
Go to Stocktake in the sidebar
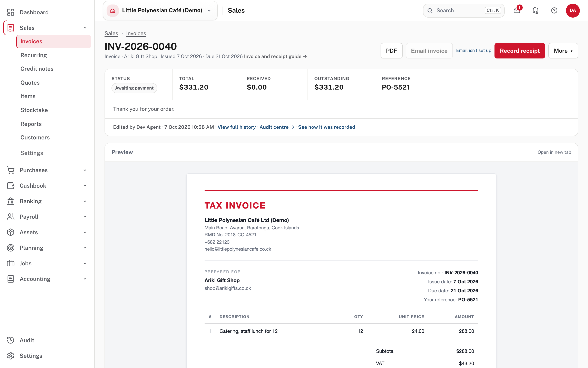[x=34, y=110]
